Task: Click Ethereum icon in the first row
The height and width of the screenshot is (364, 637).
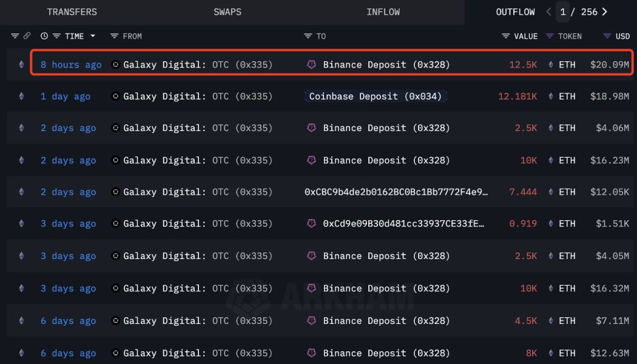Action: [x=22, y=65]
